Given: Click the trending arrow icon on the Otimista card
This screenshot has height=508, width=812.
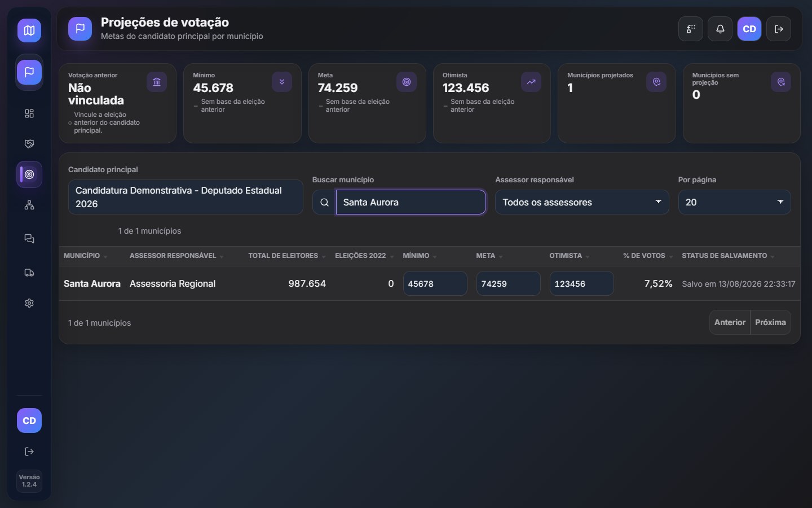Looking at the screenshot, I should tap(531, 82).
